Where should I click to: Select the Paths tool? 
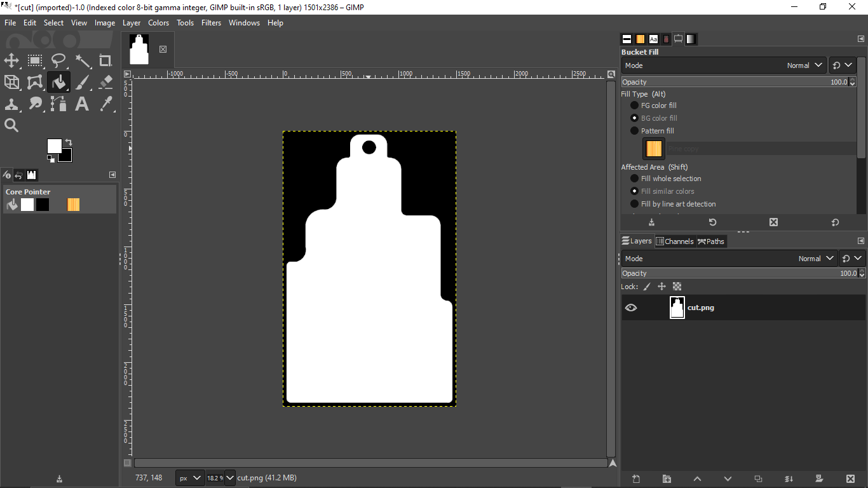[58, 104]
